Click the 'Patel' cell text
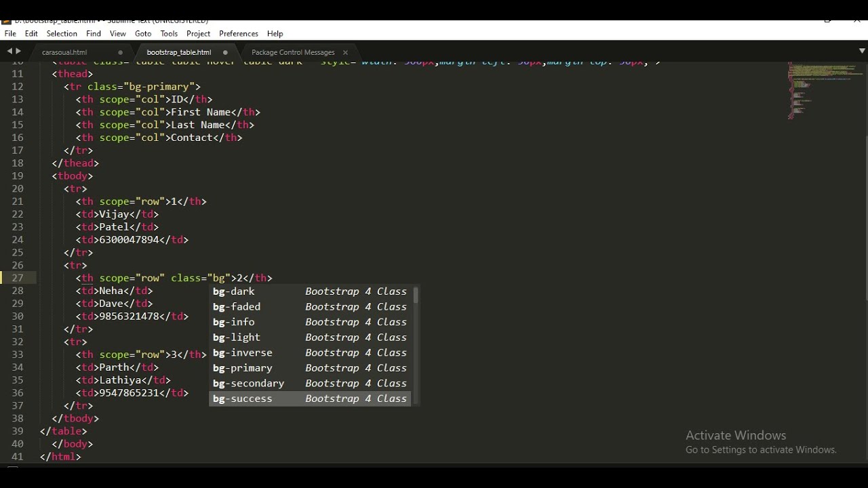The image size is (868, 488). click(114, 227)
